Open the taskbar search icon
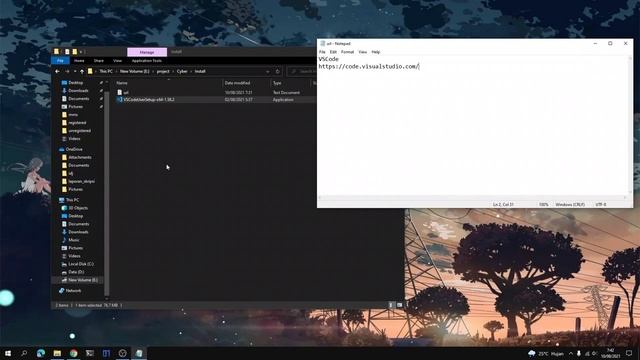This screenshot has width=640, height=360. [x=24, y=353]
